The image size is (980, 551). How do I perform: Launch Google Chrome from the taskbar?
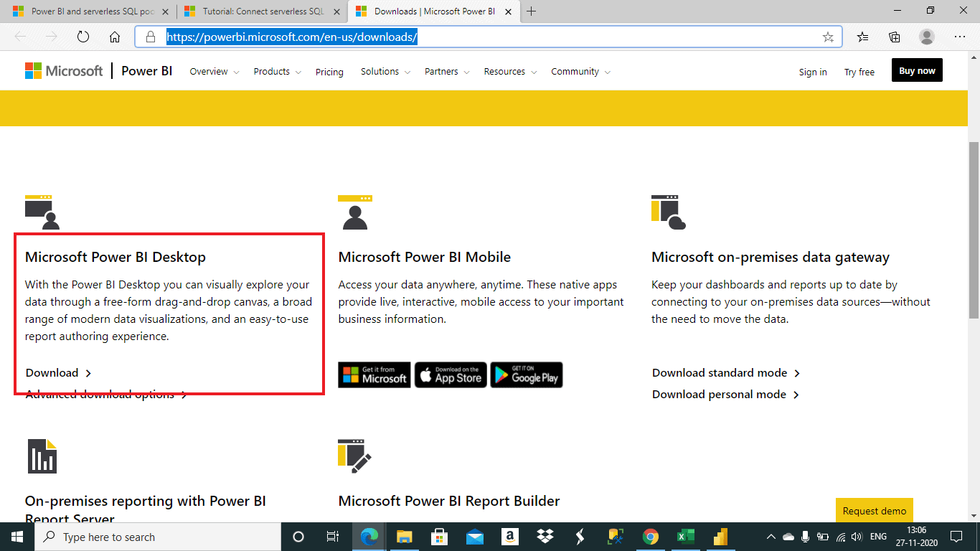(x=651, y=537)
